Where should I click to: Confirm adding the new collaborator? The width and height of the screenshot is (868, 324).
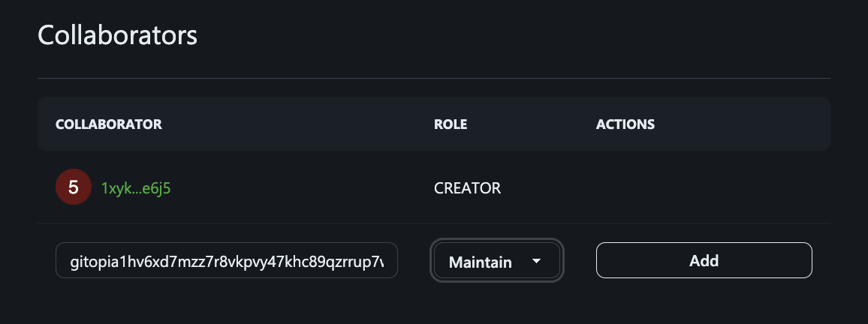click(704, 260)
